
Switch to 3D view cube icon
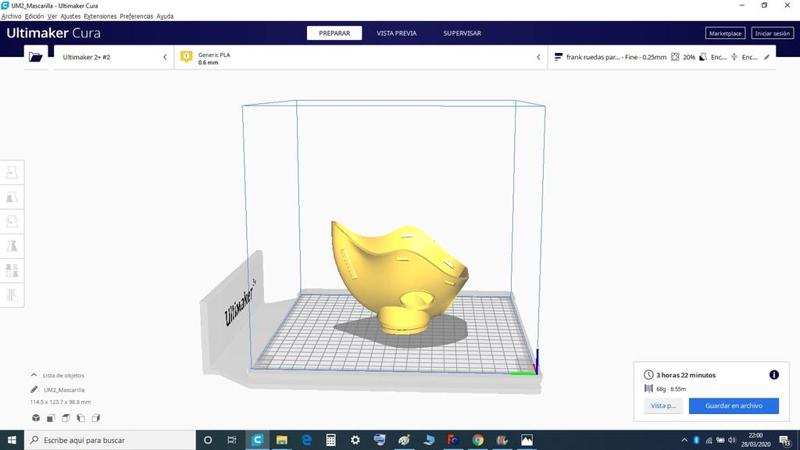(x=36, y=418)
